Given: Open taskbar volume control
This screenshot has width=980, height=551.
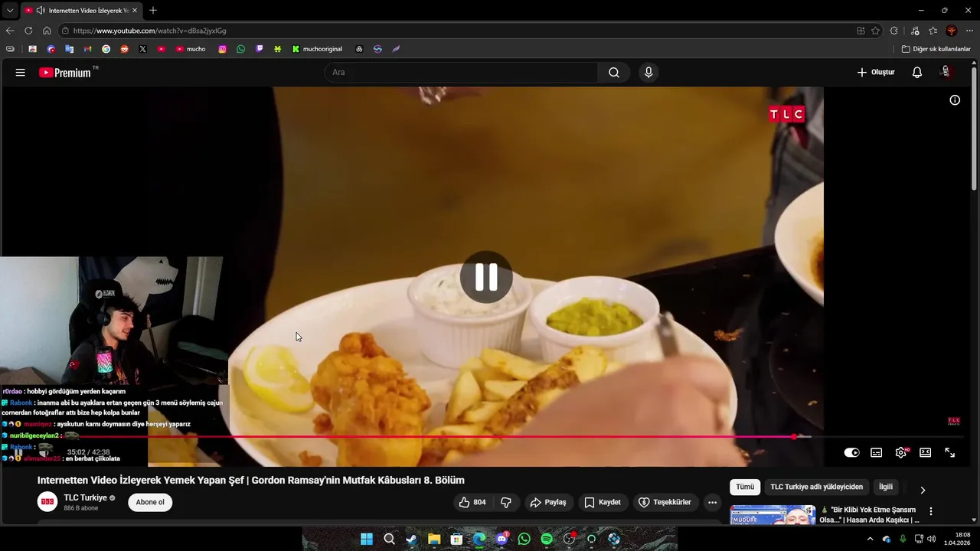Looking at the screenshot, I should (932, 539).
